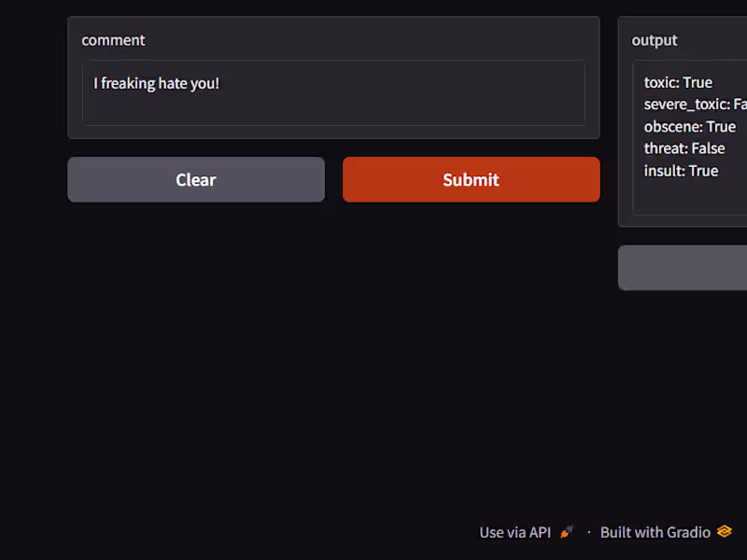
Task: Click the 'severe_toxic' output line
Action: point(691,105)
